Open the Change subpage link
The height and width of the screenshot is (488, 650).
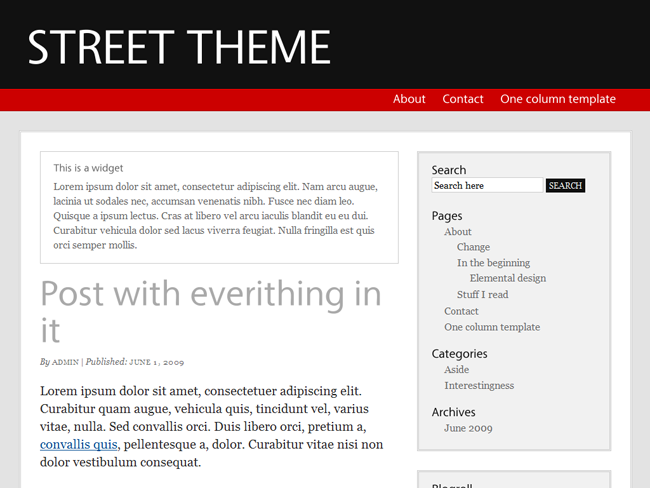pyautogui.click(x=473, y=247)
